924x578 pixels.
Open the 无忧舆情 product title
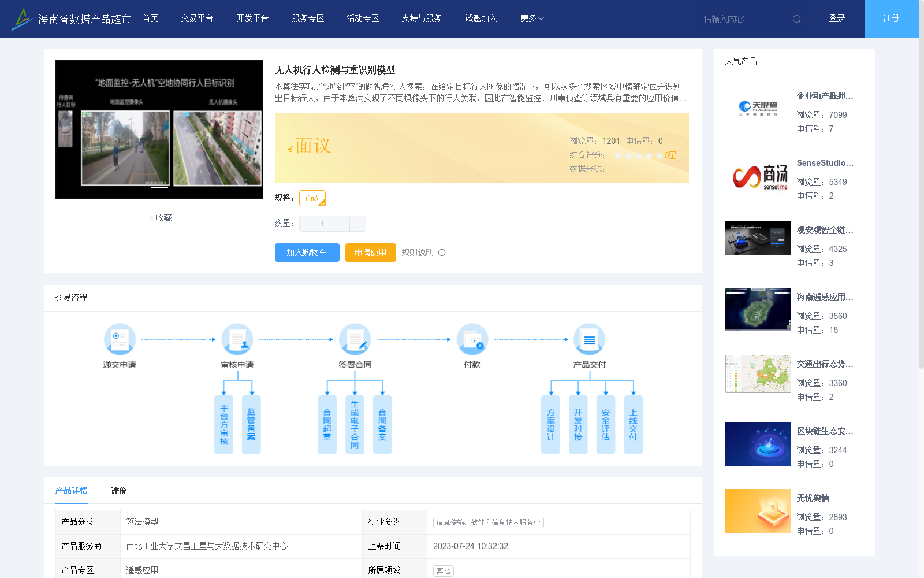pos(813,498)
